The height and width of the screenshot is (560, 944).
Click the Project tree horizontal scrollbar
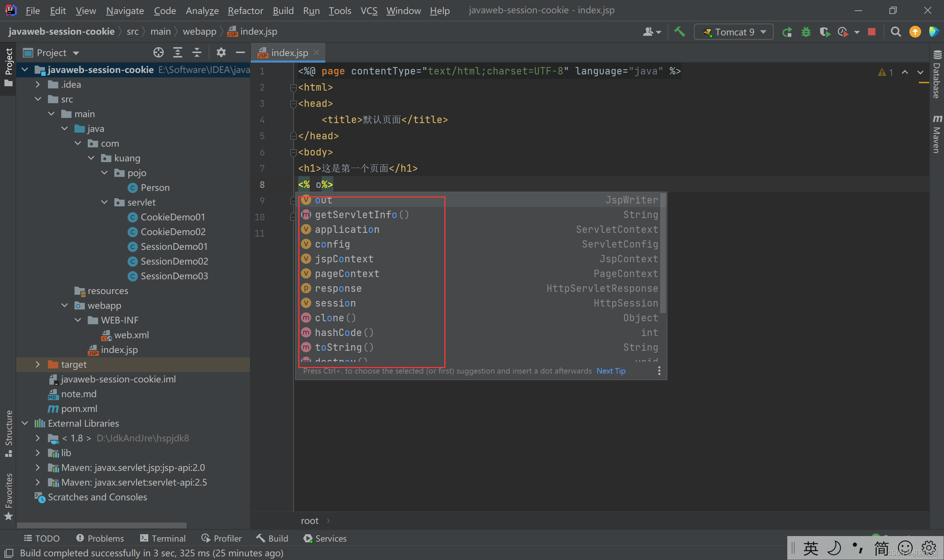pos(101,525)
